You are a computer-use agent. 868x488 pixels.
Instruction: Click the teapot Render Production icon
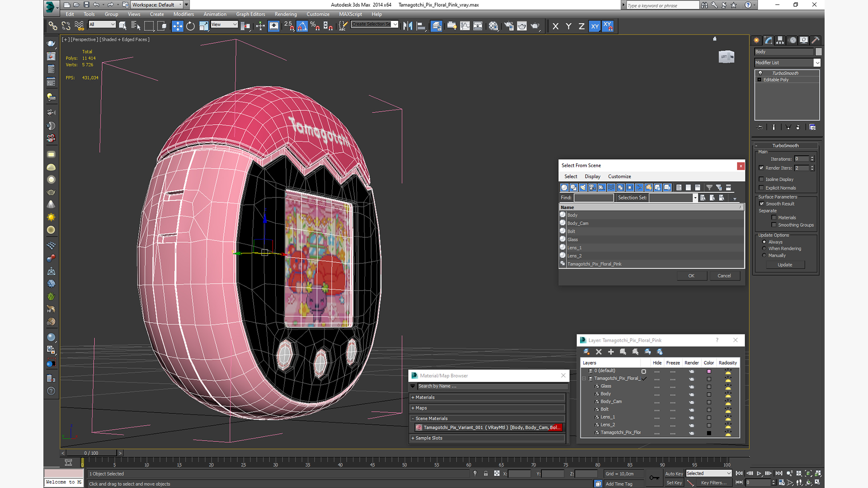(x=535, y=26)
